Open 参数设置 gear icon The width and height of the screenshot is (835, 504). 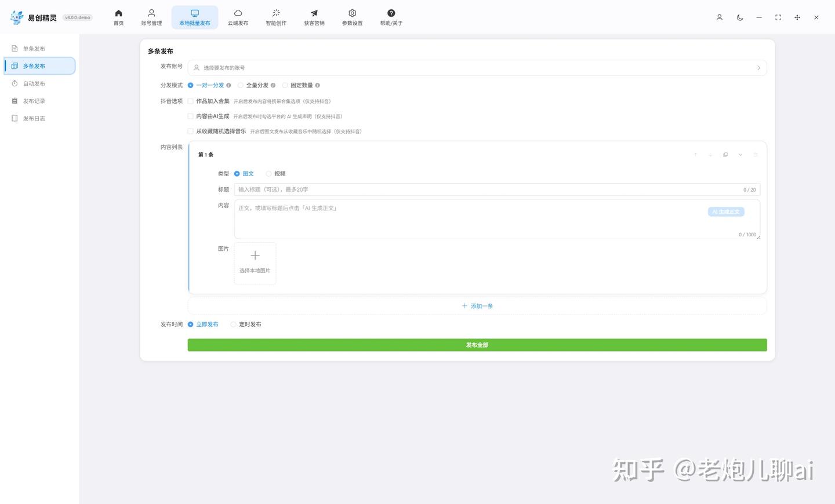[x=352, y=13]
